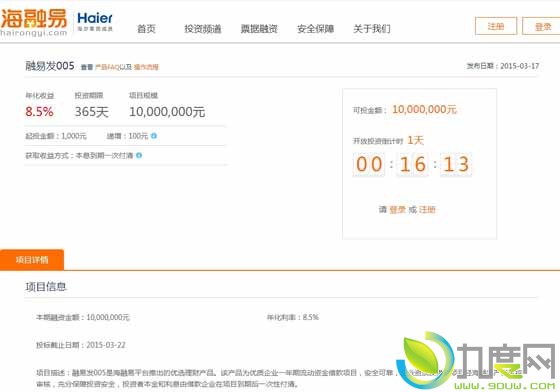Open the 产品FAQ link

click(108, 67)
